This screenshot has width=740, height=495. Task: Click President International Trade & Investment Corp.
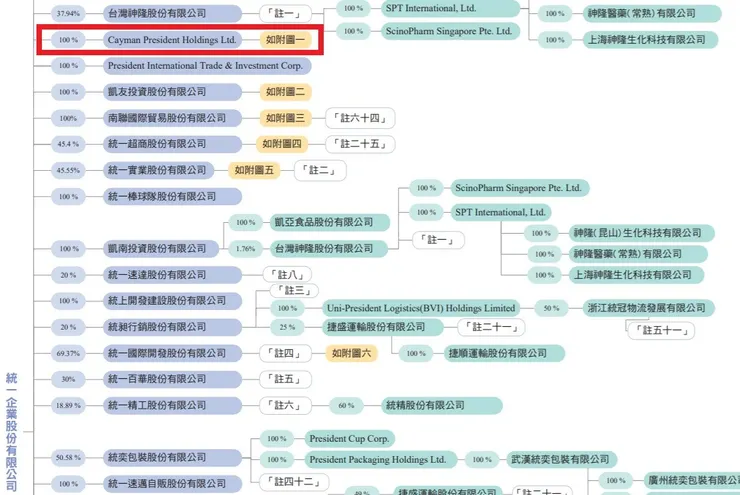click(x=207, y=66)
